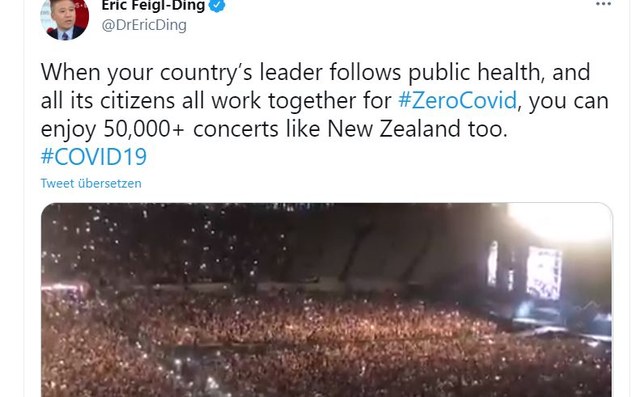
Task: Play the concert crowd video
Action: click(x=327, y=300)
